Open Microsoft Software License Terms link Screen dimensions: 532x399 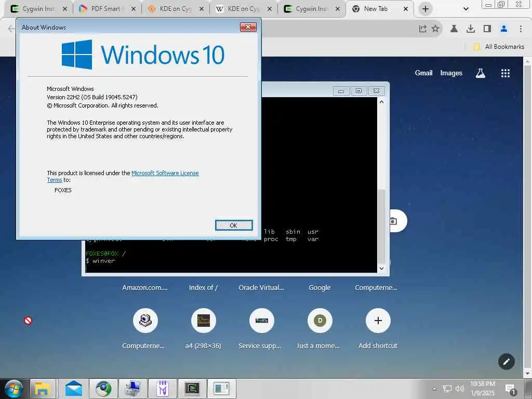coord(165,173)
